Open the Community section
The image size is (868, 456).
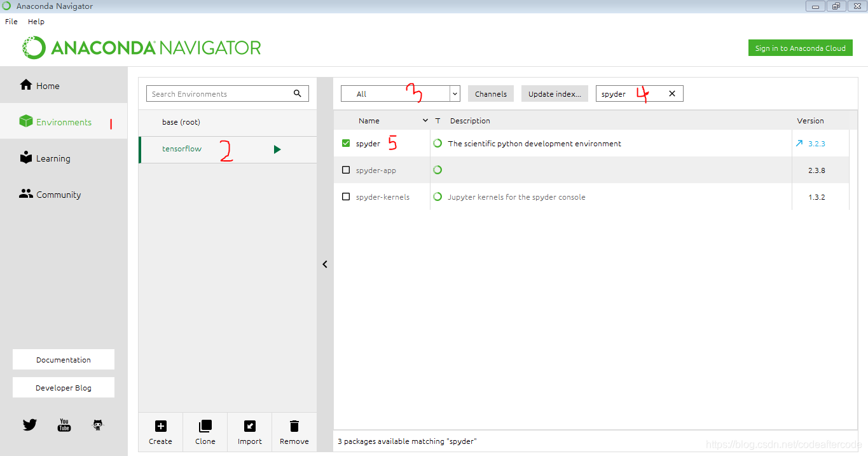[64, 194]
